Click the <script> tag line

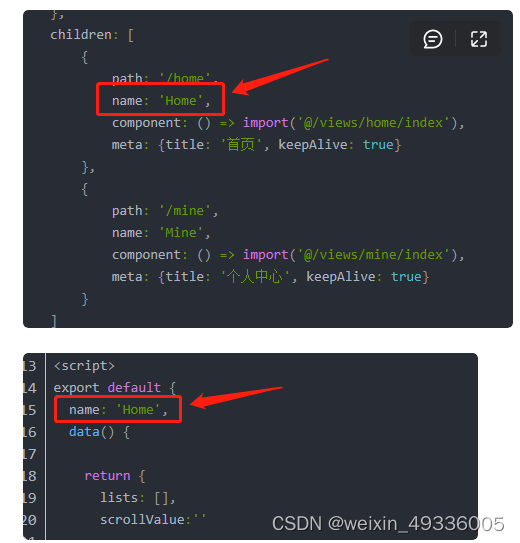click(x=84, y=366)
